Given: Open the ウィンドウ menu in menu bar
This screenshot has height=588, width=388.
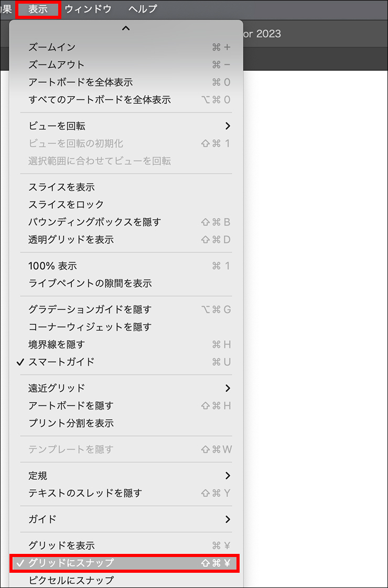Looking at the screenshot, I should 88,9.
